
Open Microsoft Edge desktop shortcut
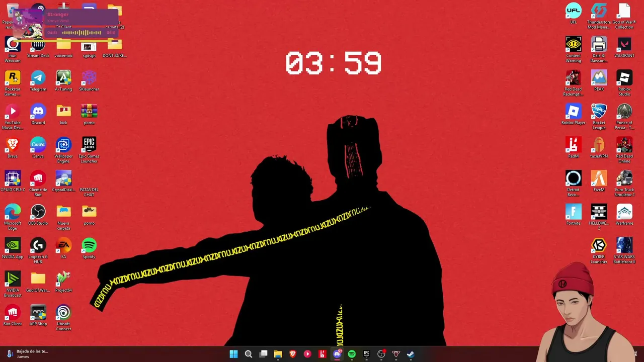coord(13,217)
